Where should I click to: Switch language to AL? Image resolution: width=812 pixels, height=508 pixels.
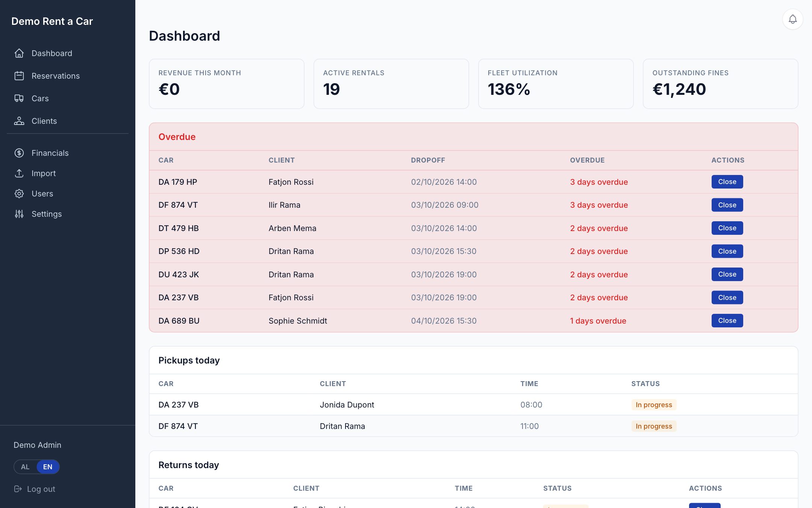[25, 467]
